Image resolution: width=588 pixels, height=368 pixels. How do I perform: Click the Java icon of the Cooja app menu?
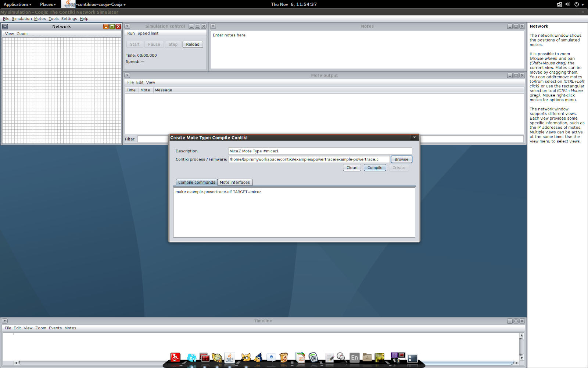[x=69, y=4]
